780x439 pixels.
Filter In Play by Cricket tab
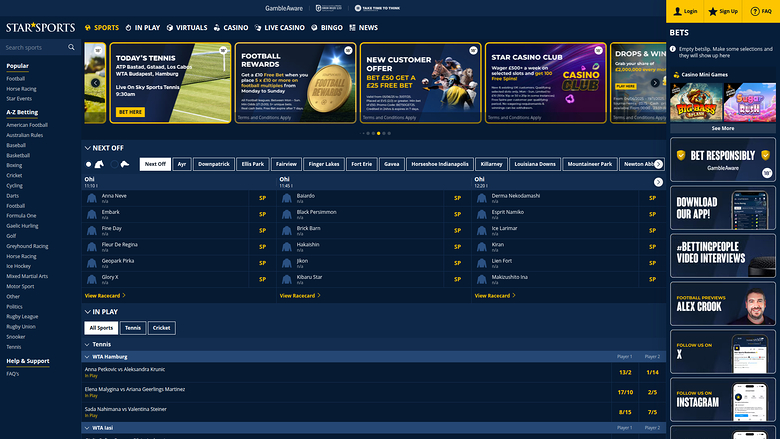162,328
